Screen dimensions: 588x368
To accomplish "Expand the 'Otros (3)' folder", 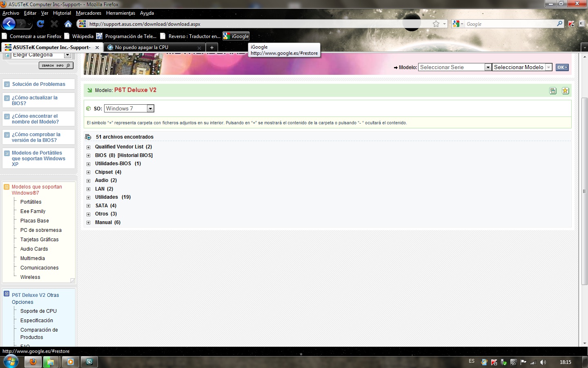I will [x=88, y=214].
